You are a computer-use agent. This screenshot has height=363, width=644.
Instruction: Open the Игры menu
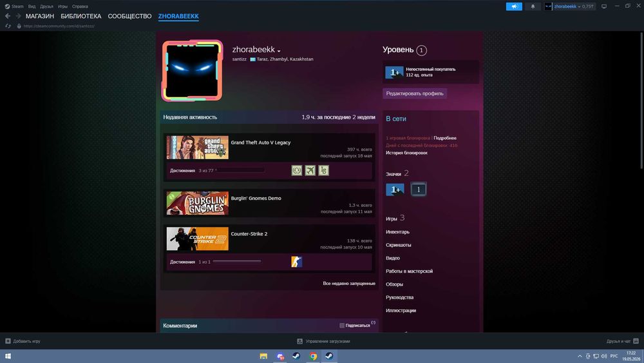(x=62, y=6)
